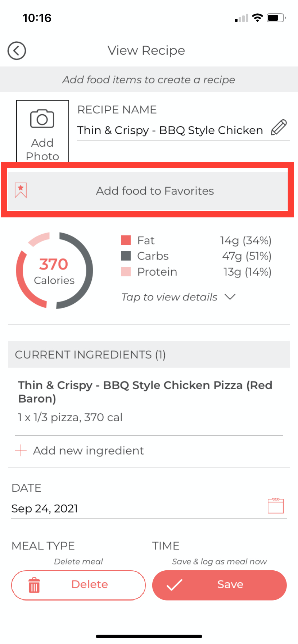298x644 pixels.
Task: Tap the camera icon to add photo
Action: 42,119
